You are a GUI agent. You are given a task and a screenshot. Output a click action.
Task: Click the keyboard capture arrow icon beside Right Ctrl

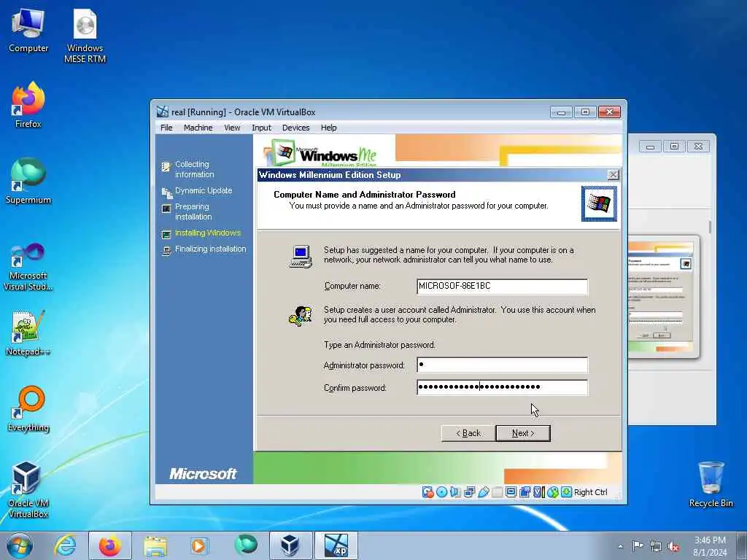coord(566,492)
